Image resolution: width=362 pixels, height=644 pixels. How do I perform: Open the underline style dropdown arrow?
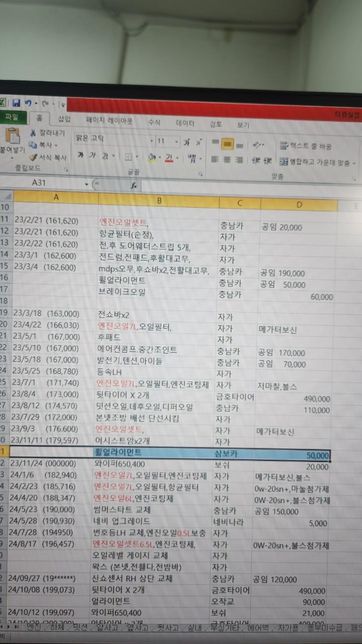coord(113,156)
